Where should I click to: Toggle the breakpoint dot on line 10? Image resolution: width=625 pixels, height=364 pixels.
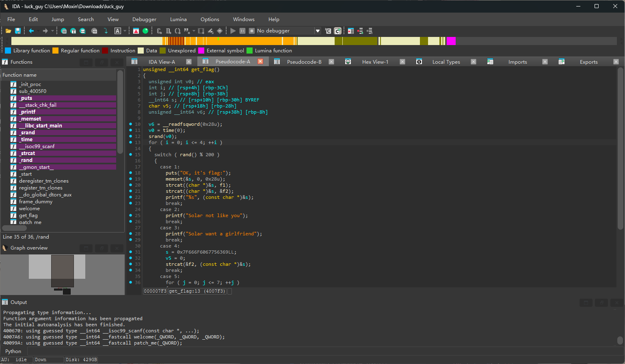130,124
